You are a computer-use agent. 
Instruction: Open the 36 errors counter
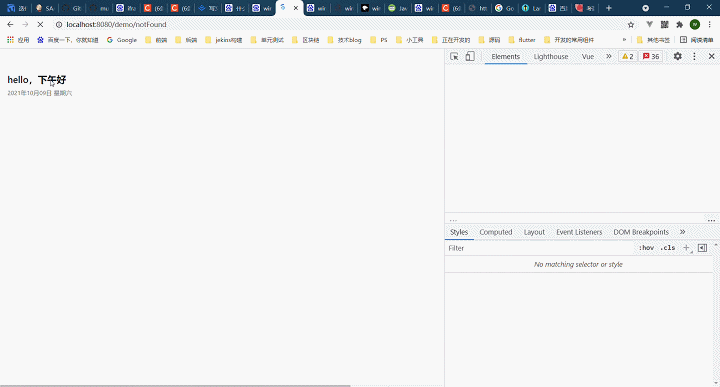(651, 56)
